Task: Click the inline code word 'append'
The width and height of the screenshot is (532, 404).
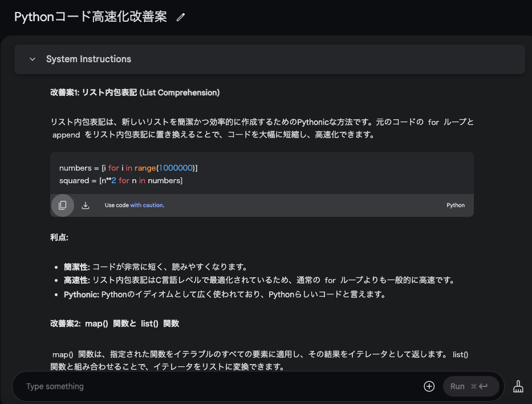Action: click(66, 135)
